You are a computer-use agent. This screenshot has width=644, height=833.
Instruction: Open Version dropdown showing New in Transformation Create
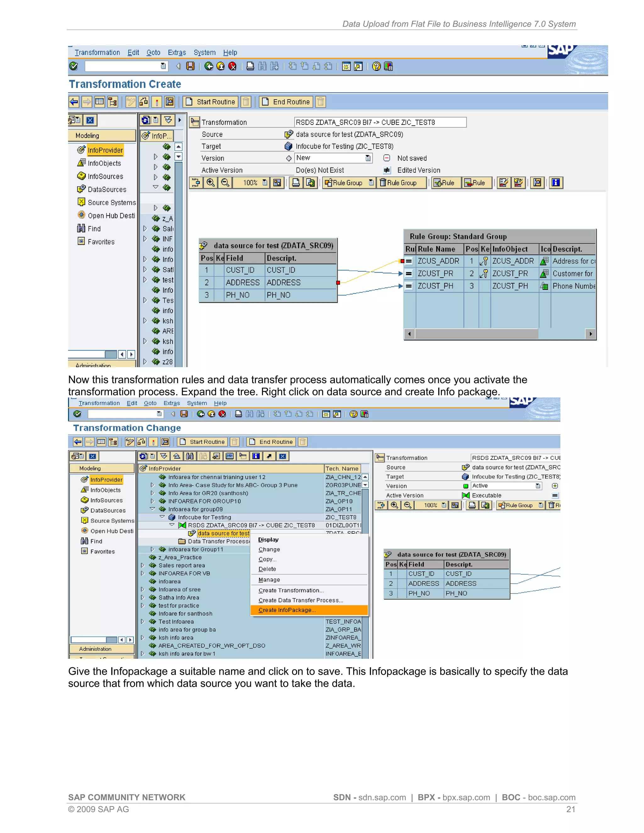[368, 158]
